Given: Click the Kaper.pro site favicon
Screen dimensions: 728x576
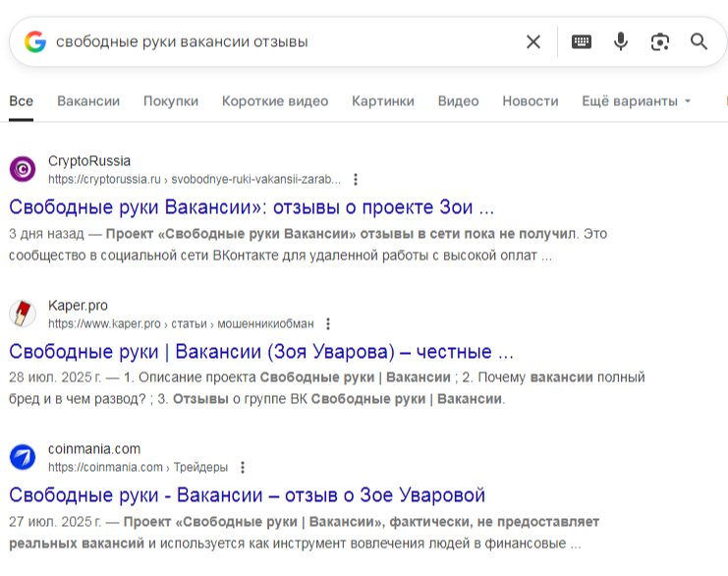Looking at the screenshot, I should click(23, 314).
